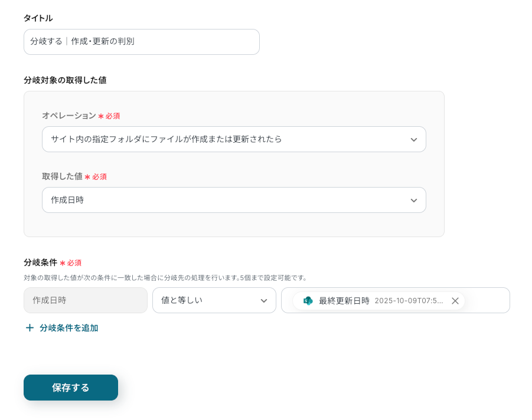Screen dimensions: 532x420
Task: Click the 分岐条件 section label
Action: click(40, 262)
